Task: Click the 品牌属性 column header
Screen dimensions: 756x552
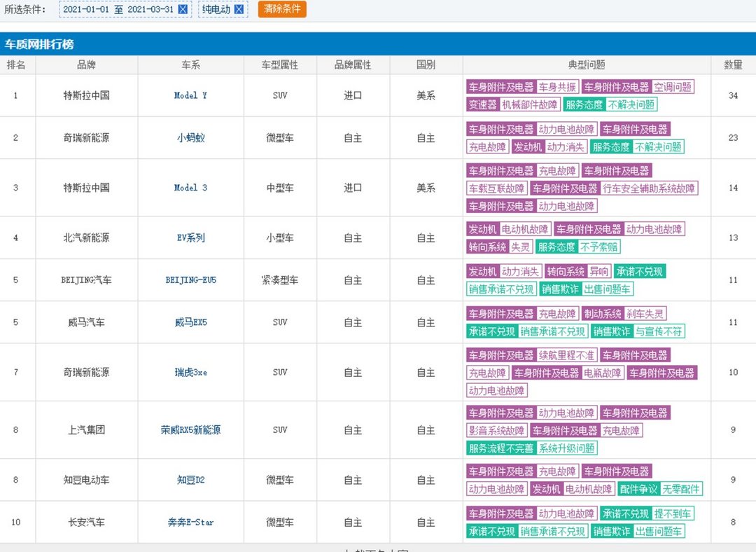Action: click(x=353, y=64)
